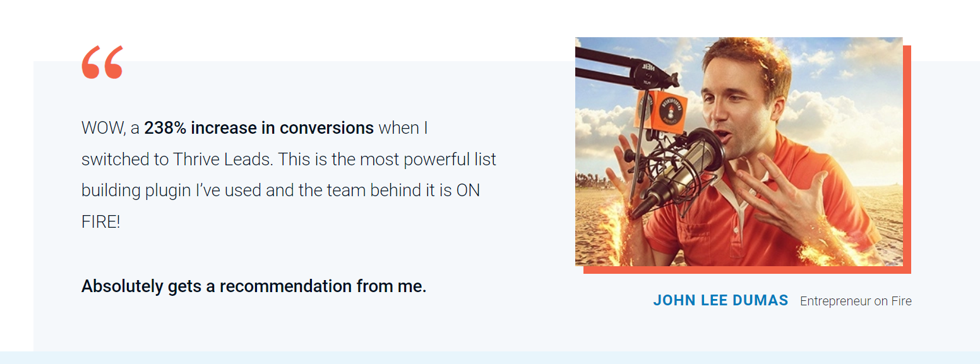Click the light blue strip at the bottom
980x364 pixels.
pyautogui.click(x=490, y=358)
